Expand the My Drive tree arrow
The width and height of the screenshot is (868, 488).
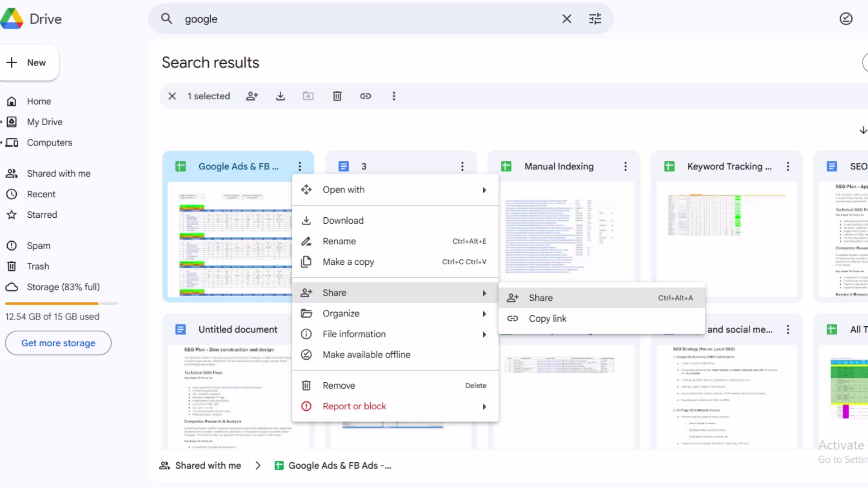click(2, 122)
